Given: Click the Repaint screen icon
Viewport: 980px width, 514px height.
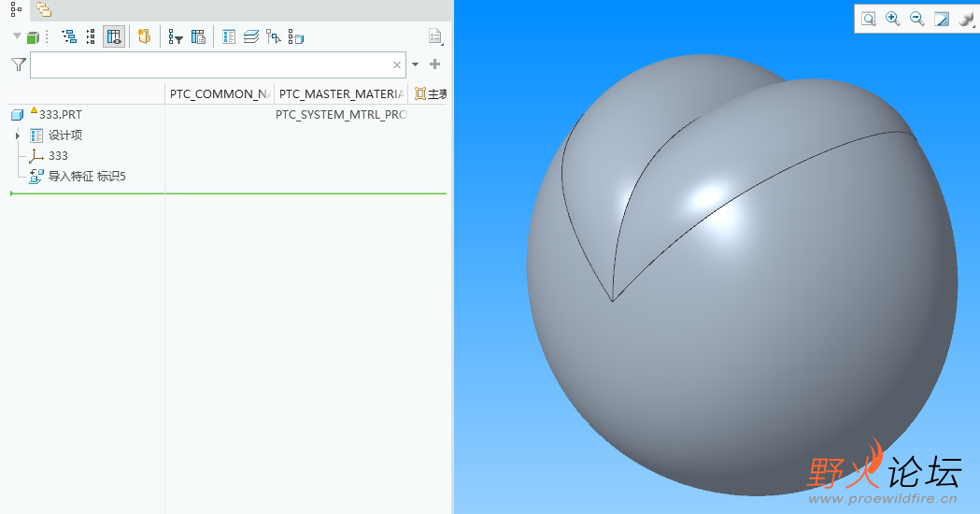Looking at the screenshot, I should coord(942,19).
